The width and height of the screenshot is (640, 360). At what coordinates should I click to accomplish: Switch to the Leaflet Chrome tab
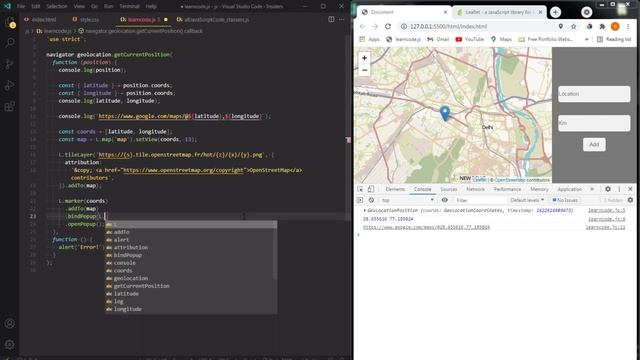(499, 12)
